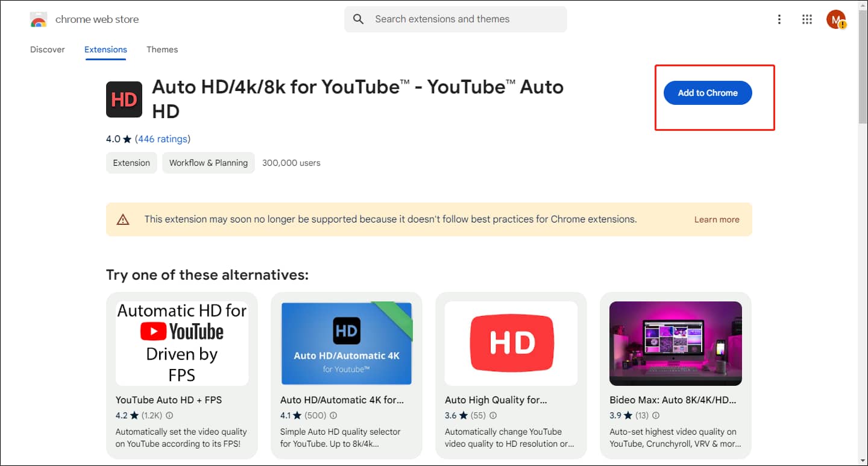Click the 'Try one of these alternatives:' heading

[x=207, y=275]
